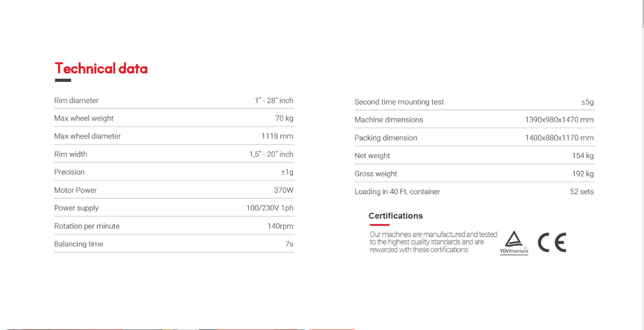Select the Power supply row label

point(76,208)
